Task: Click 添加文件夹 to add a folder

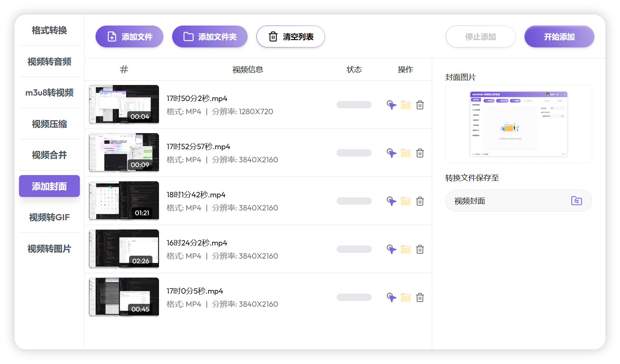Action: coord(209,36)
